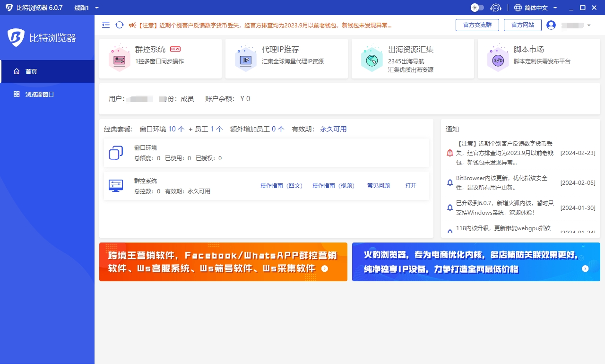Click the 群控系统 monitor icon in the package list
605x364 pixels.
point(116,185)
